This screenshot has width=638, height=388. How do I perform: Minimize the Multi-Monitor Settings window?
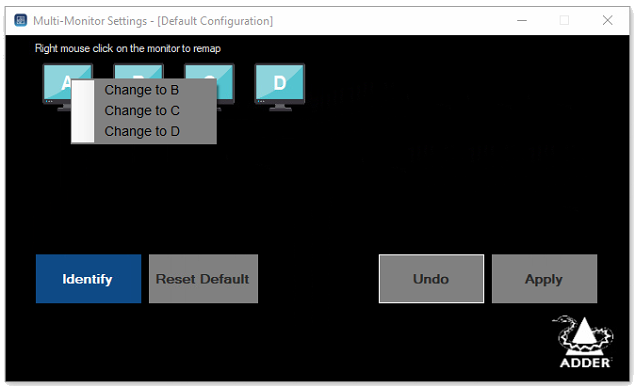522,20
